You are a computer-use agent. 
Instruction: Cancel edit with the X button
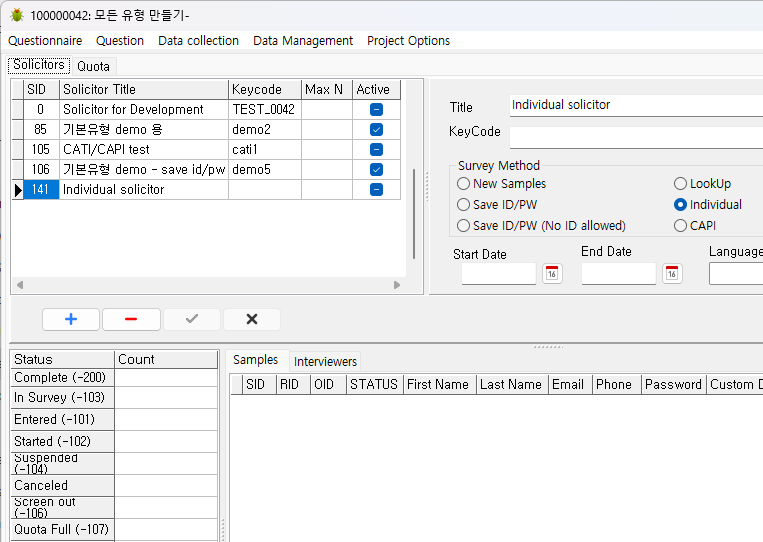click(x=252, y=319)
